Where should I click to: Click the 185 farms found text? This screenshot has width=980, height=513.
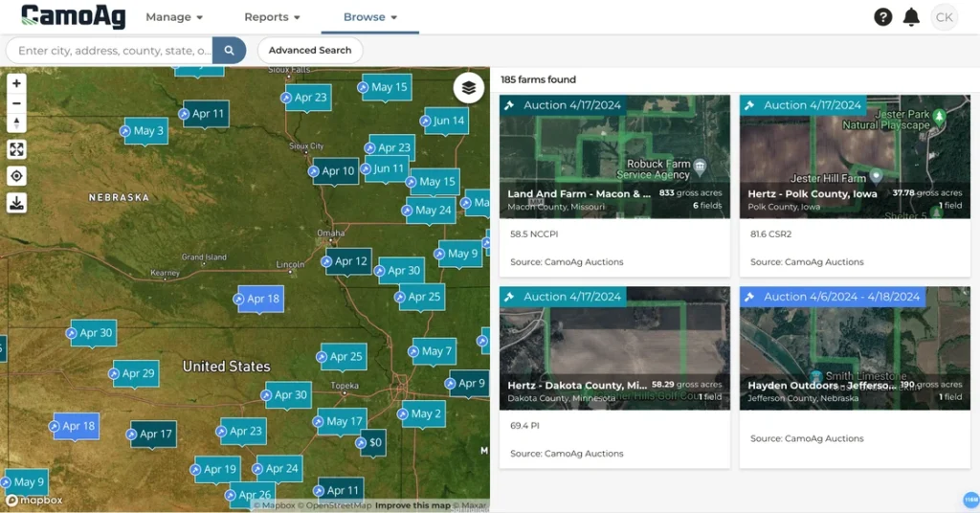538,79
